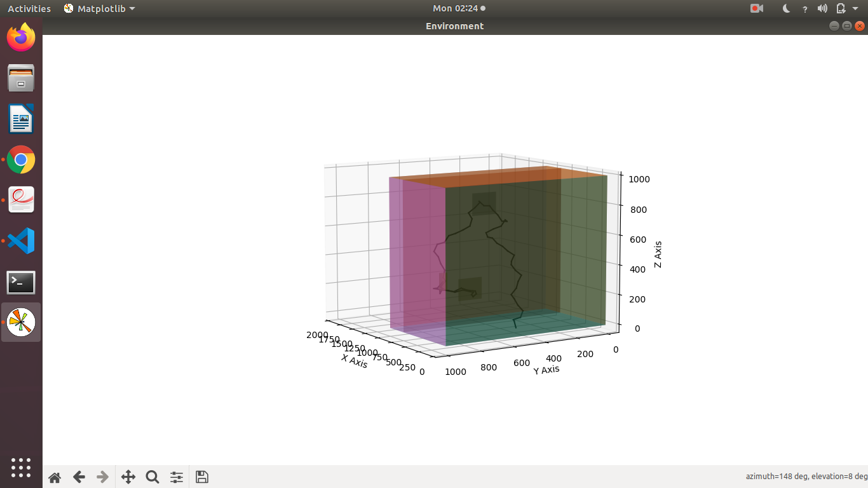
Task: Enable the pan/zoom tool in the plot toolbar
Action: pos(128,477)
